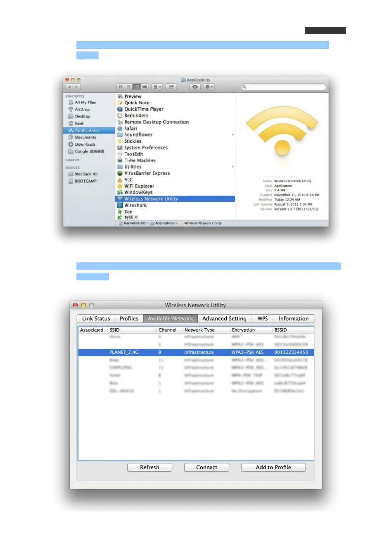Sort by BSSID column header
The image size is (392, 555).
293,330
